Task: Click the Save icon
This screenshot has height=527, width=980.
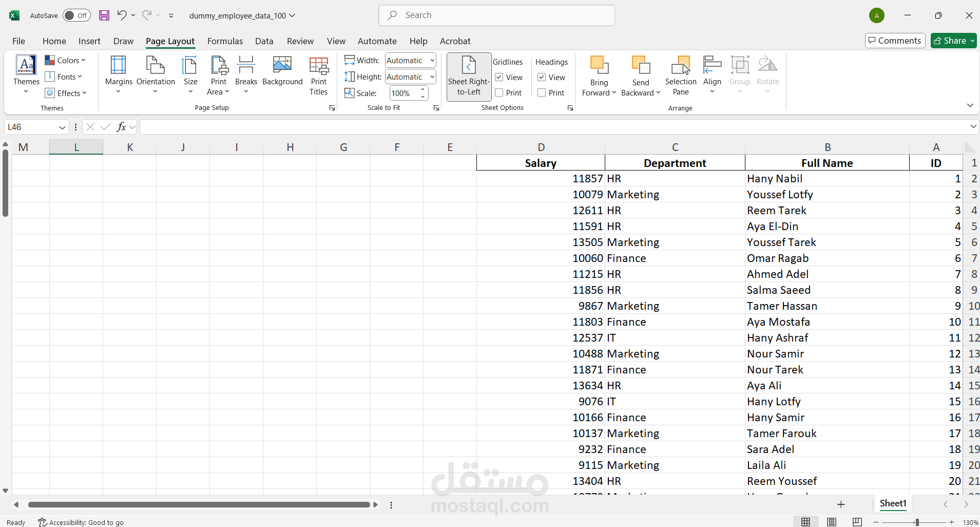Action: coord(104,15)
